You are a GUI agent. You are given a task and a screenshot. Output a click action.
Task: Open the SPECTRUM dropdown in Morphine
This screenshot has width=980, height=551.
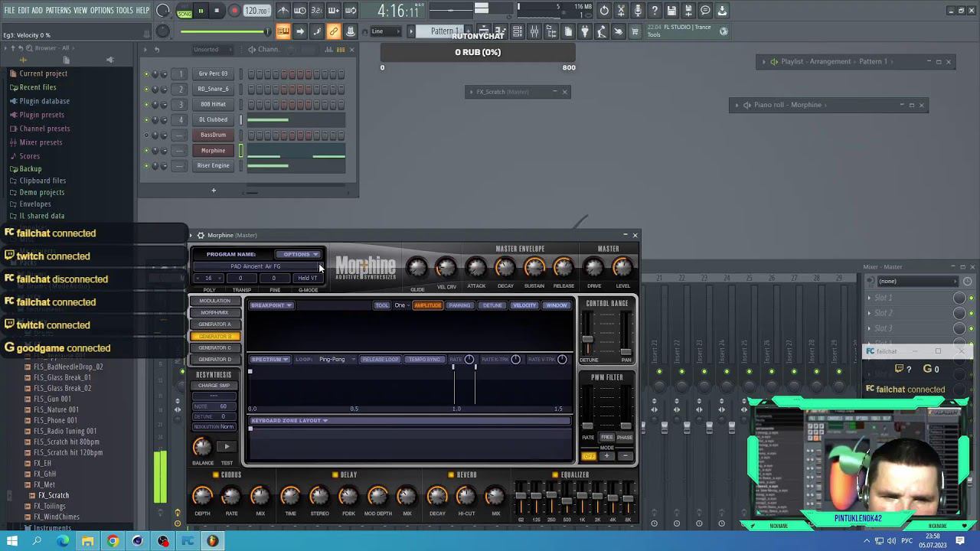(x=269, y=360)
